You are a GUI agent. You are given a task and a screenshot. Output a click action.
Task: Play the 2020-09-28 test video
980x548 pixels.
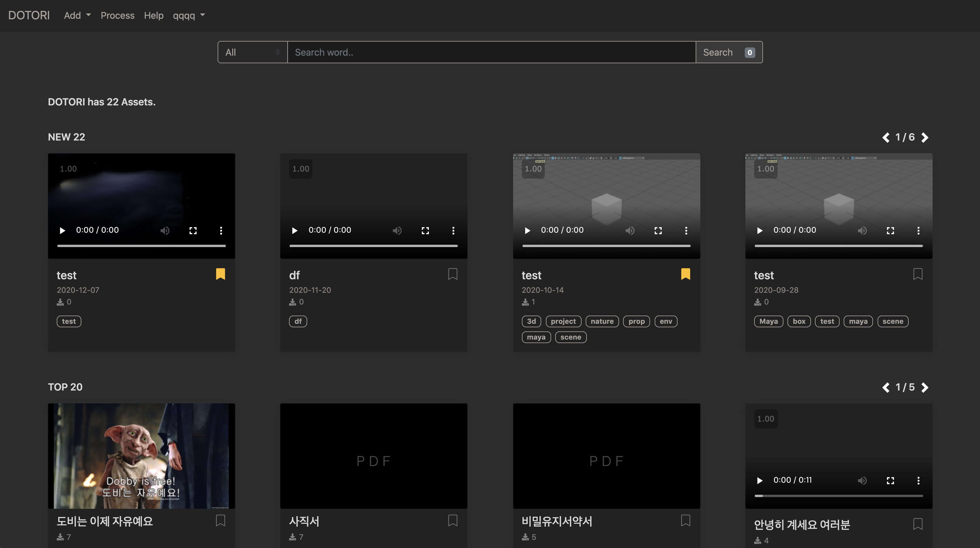tap(760, 230)
